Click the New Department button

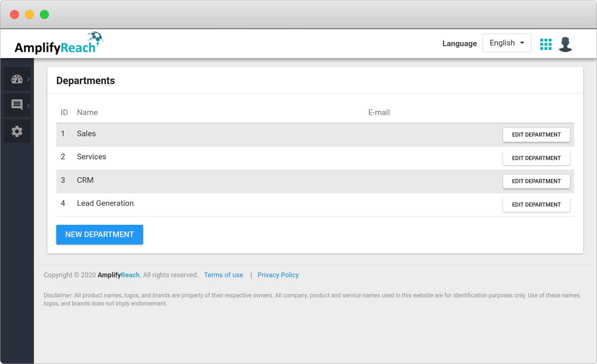click(x=99, y=234)
